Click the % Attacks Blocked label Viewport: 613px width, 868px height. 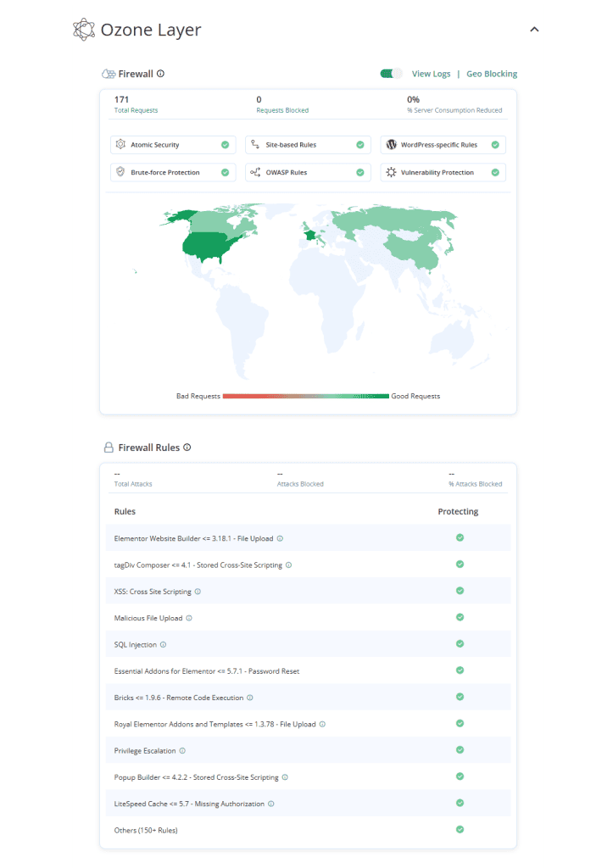[475, 484]
